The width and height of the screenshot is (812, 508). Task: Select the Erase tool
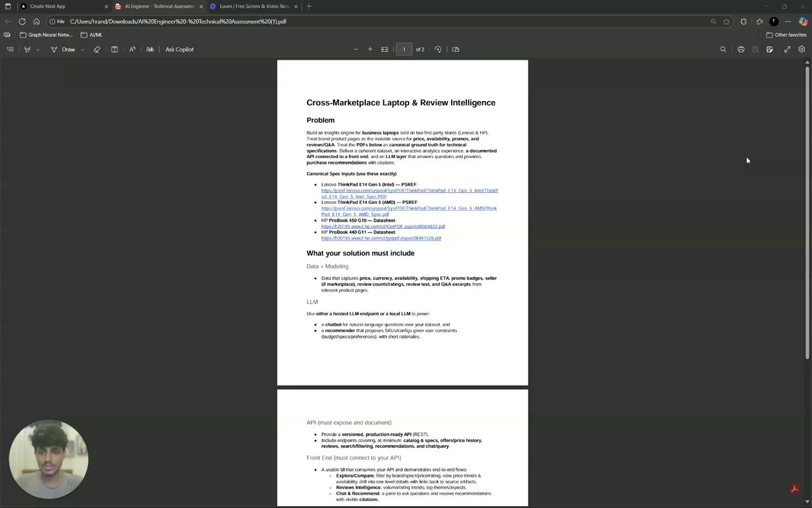(x=97, y=50)
